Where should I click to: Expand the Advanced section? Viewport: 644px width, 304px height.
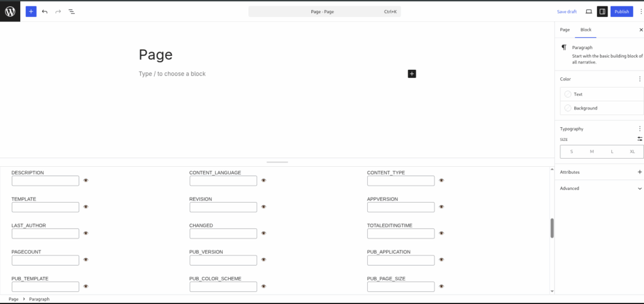click(x=640, y=188)
